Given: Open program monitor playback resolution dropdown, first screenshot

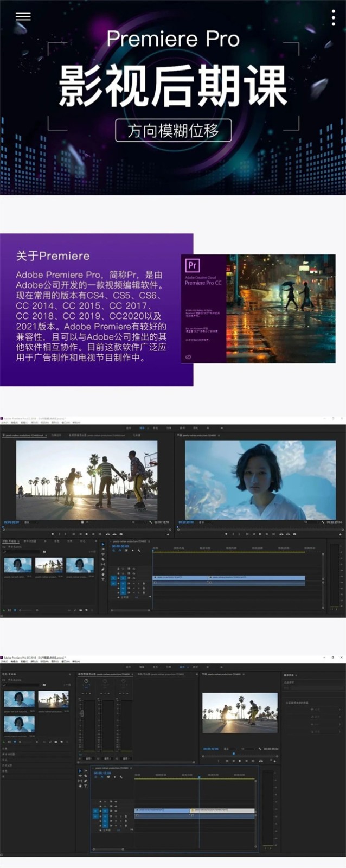Looking at the screenshot, I should (311, 522).
